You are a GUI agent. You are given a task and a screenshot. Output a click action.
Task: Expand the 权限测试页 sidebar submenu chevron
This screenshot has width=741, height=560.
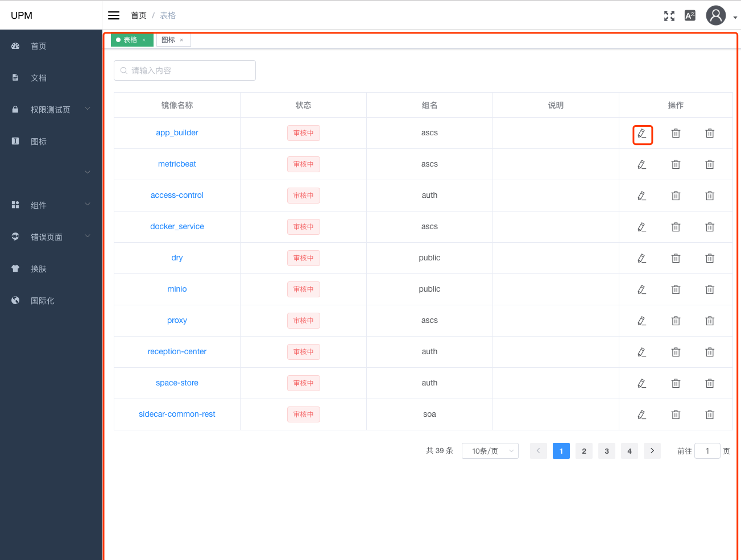click(88, 108)
